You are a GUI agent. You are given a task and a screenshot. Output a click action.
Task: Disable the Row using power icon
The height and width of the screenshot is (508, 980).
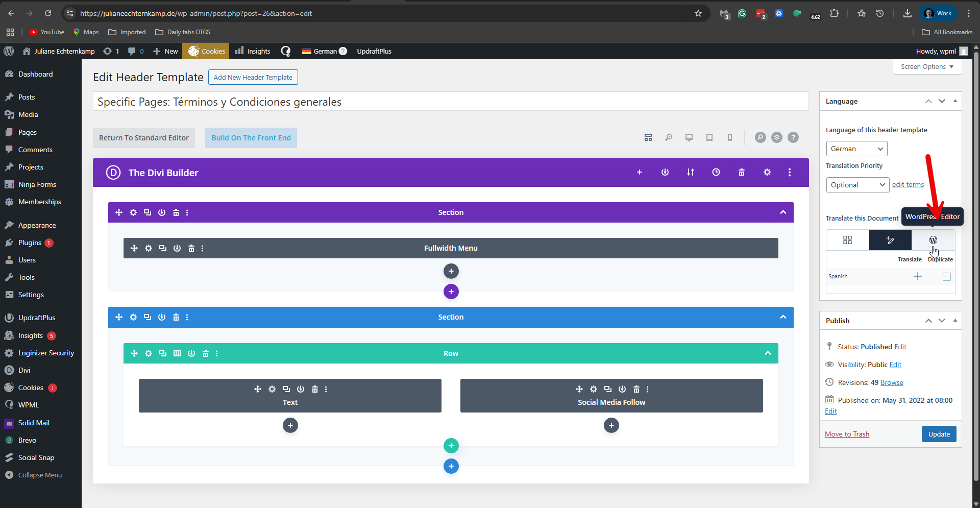pyautogui.click(x=191, y=353)
